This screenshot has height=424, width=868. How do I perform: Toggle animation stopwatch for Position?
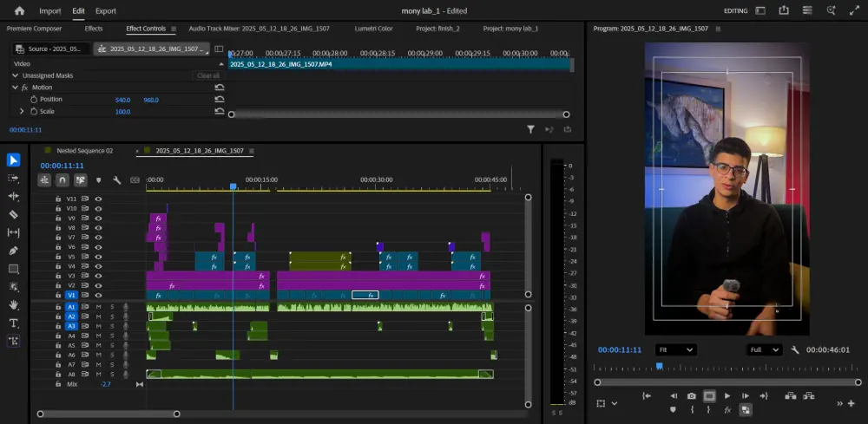(x=34, y=100)
